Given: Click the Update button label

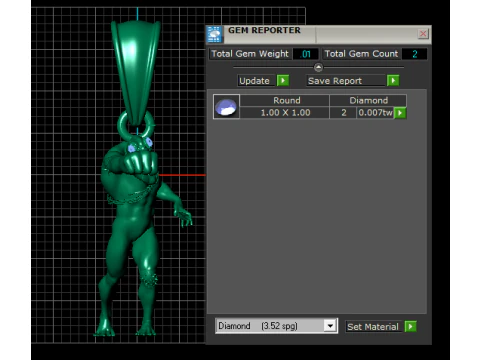Looking at the screenshot, I should coord(256,81).
